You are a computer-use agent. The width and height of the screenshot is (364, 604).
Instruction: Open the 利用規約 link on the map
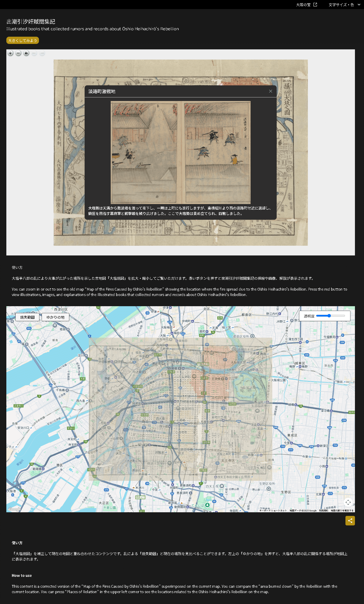(x=323, y=510)
